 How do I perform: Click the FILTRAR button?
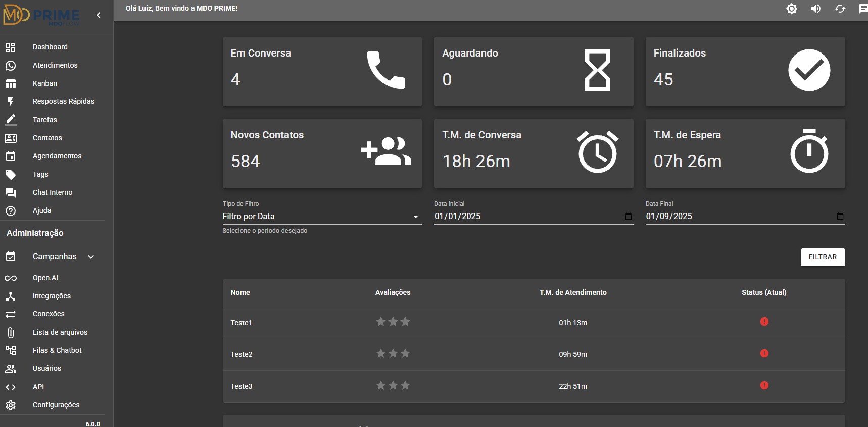(x=823, y=257)
